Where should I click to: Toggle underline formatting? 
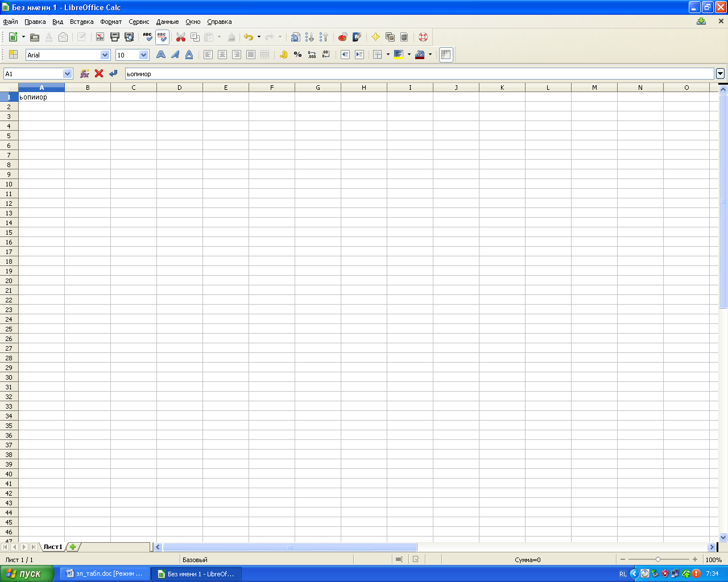[x=189, y=55]
